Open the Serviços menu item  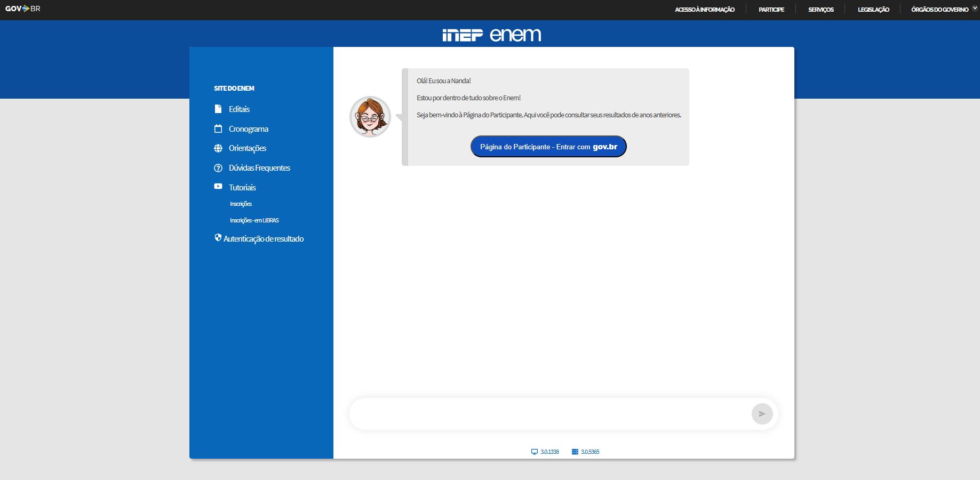point(821,10)
